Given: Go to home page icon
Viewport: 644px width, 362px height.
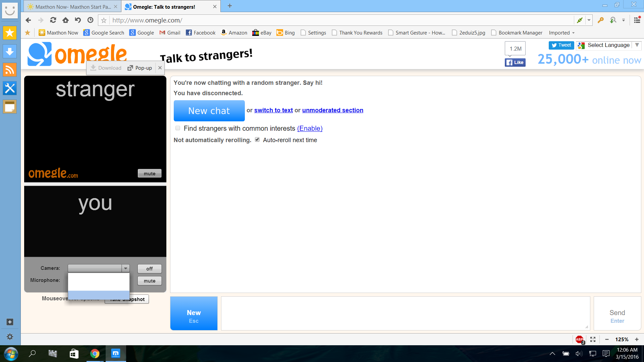Looking at the screenshot, I should pos(65,20).
